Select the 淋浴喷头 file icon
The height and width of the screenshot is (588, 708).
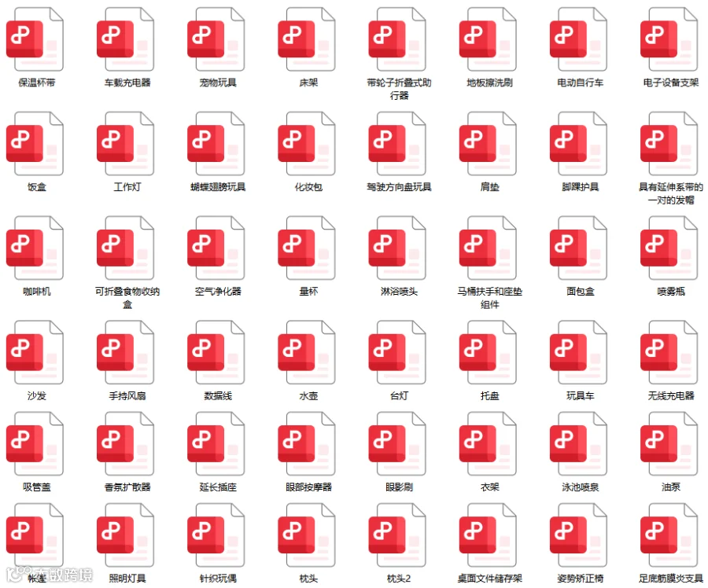coord(397,248)
